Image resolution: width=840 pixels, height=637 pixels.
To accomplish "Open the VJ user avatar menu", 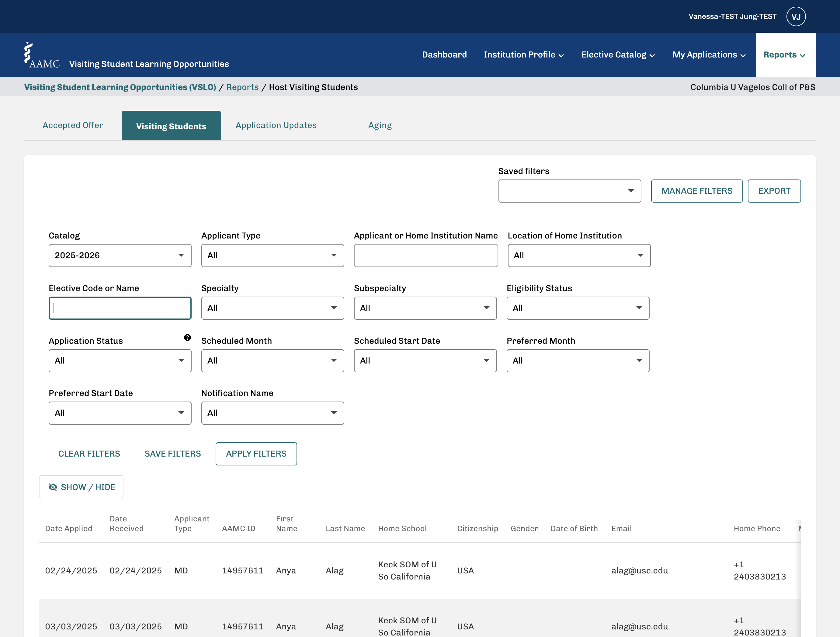I will click(x=796, y=16).
